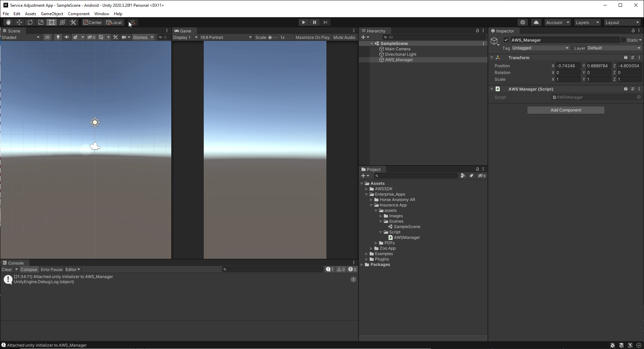Open Shaded draw mode dropdown
644x349 pixels.
21,37
